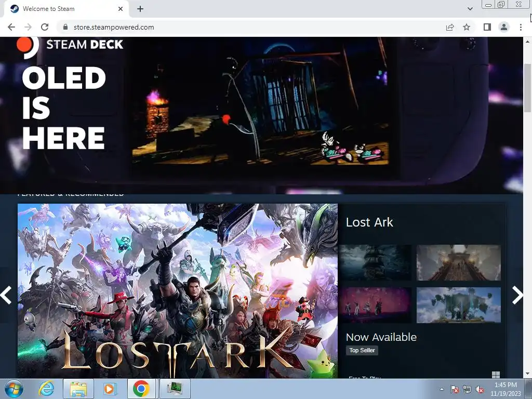532x399 pixels.
Task: Expand the tab search dropdown
Action: 470,9
